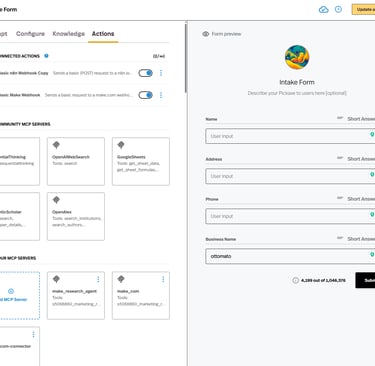Click the Add MCP Server link
Viewport: 375px width, 366px height.
13,299
